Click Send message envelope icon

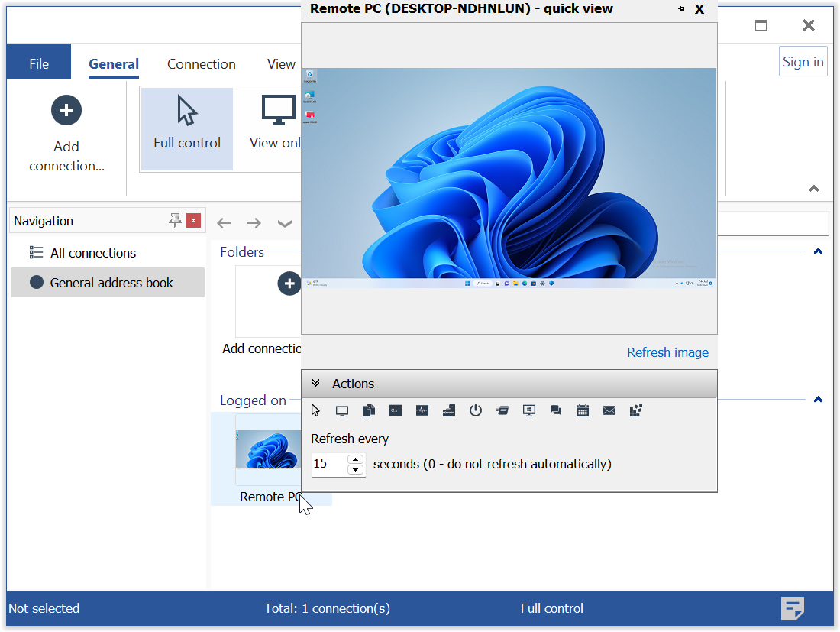[609, 410]
